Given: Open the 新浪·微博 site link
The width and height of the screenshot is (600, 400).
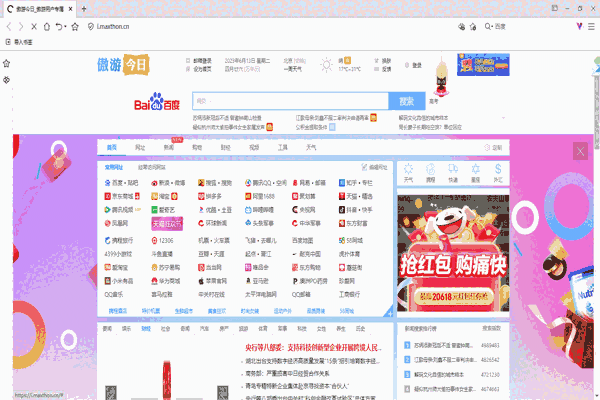Looking at the screenshot, I should (168, 183).
